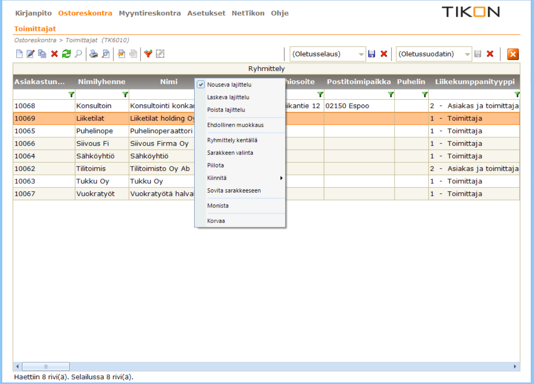Expand the Kiinnitä submenu arrow
534x384 pixels.
(x=281, y=178)
